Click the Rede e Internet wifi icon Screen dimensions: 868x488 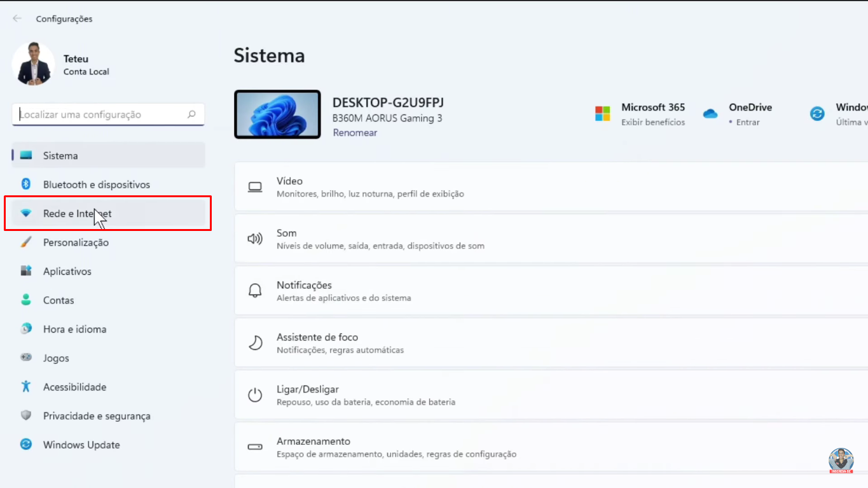click(26, 214)
